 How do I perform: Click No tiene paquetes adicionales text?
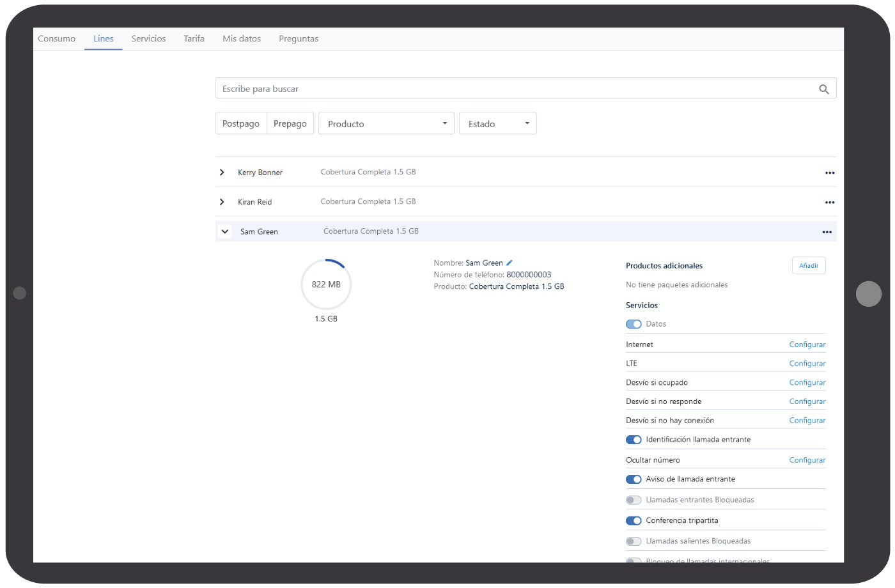point(676,285)
